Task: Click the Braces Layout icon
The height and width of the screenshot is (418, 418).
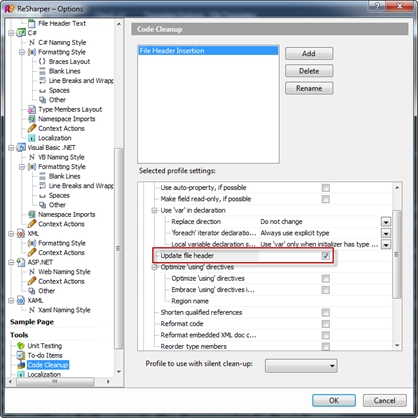Action: tap(42, 61)
